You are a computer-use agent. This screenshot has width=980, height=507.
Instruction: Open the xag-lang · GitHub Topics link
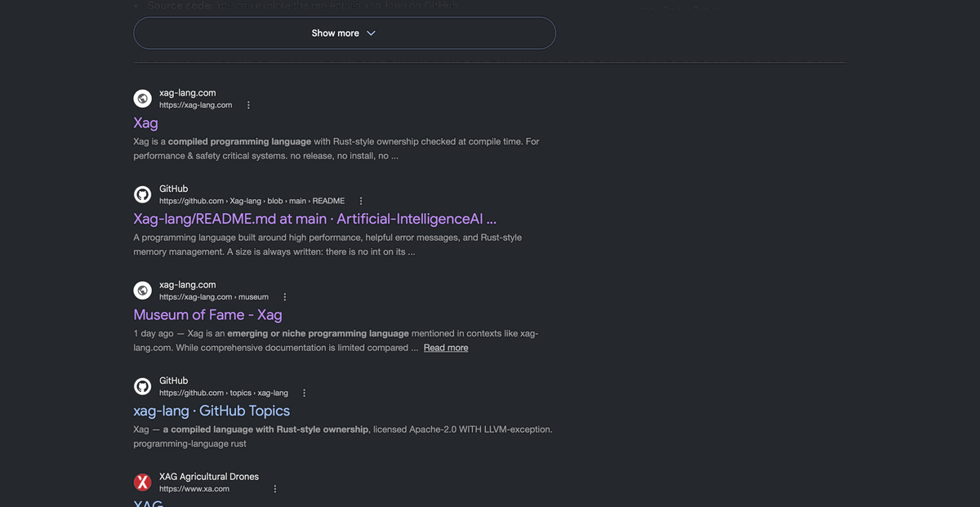coord(212,411)
